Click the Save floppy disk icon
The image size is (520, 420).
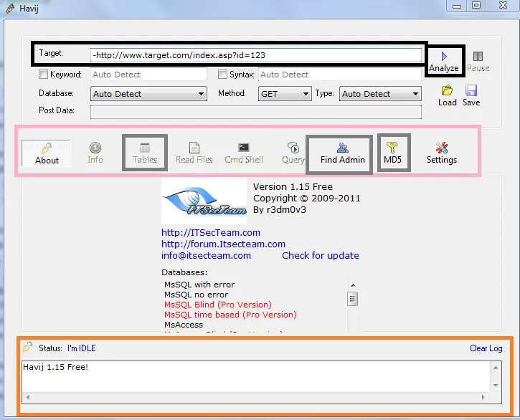[471, 90]
